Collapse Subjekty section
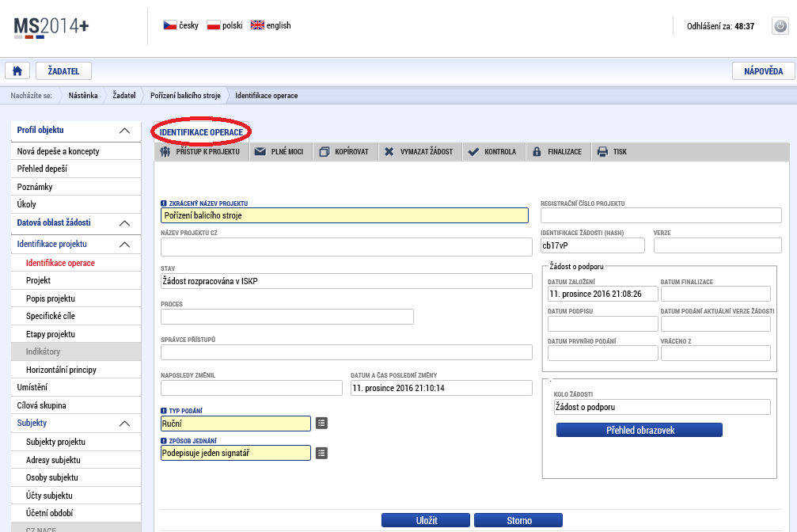This screenshot has width=797, height=532. [x=124, y=424]
